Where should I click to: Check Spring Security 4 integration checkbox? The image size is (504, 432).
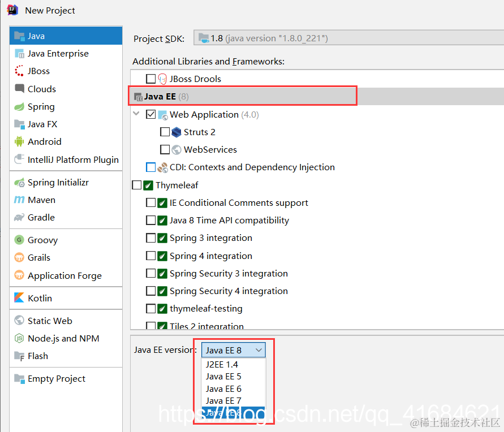(151, 291)
